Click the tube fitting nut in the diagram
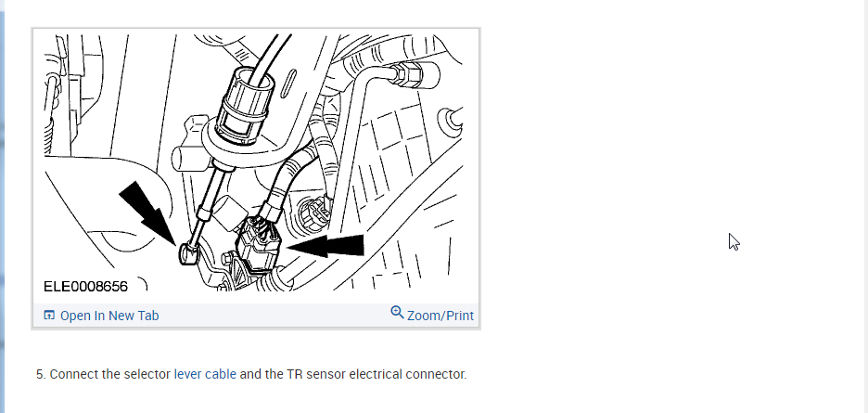This screenshot has height=413, width=868. (x=409, y=75)
